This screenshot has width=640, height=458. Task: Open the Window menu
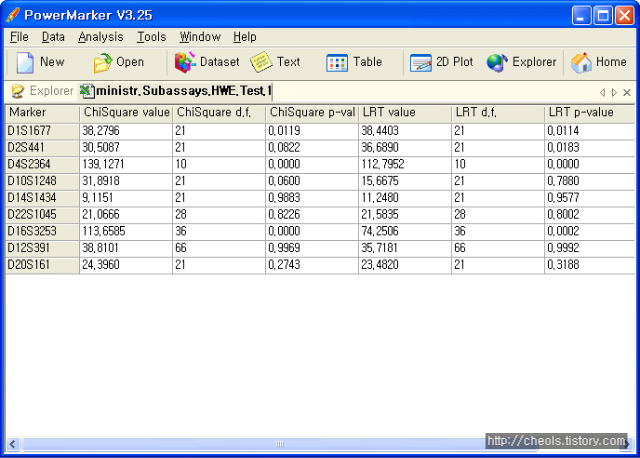200,37
